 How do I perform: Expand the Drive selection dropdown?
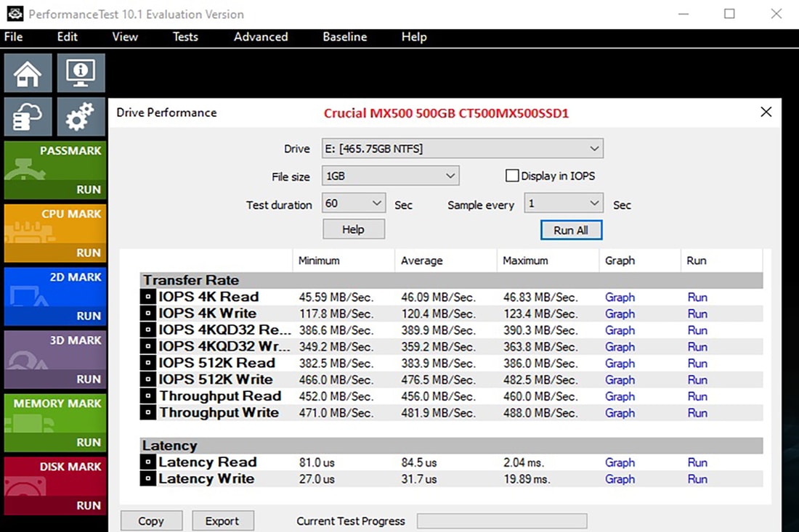(x=462, y=149)
